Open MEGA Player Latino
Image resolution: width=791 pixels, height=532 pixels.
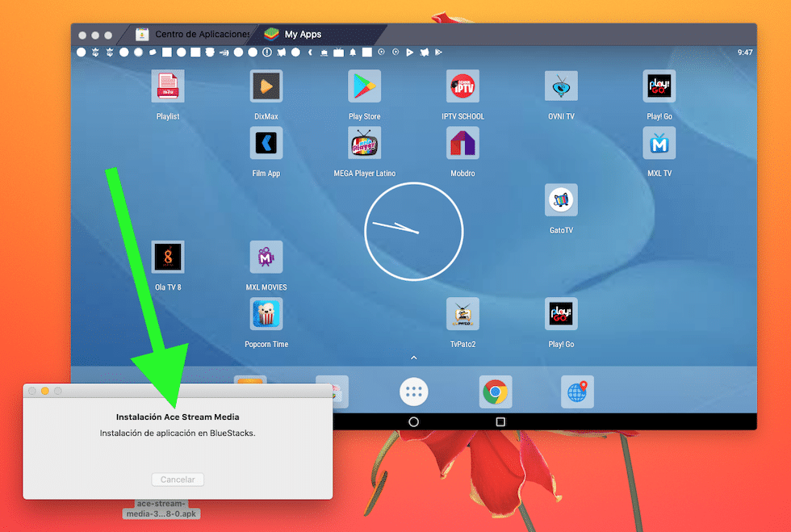click(364, 143)
